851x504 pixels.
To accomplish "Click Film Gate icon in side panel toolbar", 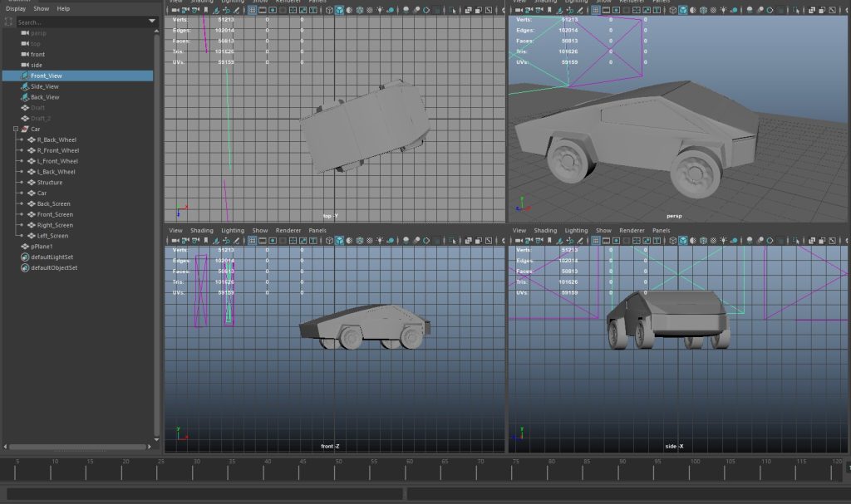I will [x=606, y=240].
